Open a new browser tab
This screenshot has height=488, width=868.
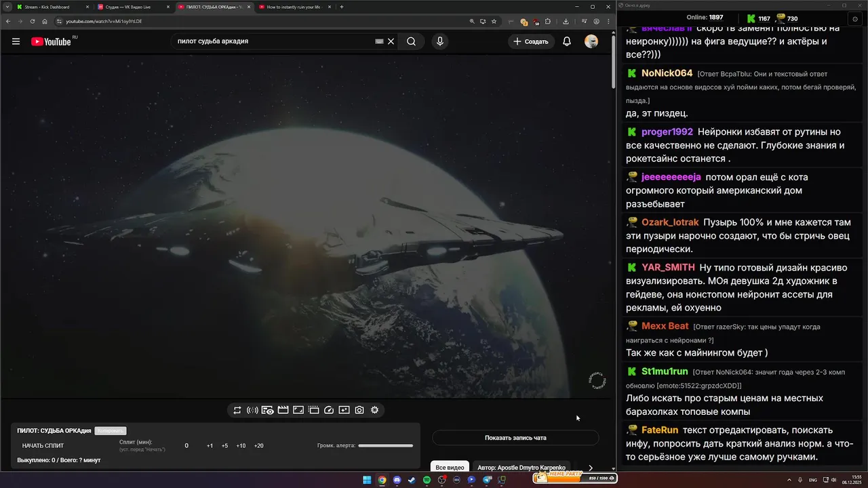[342, 7]
